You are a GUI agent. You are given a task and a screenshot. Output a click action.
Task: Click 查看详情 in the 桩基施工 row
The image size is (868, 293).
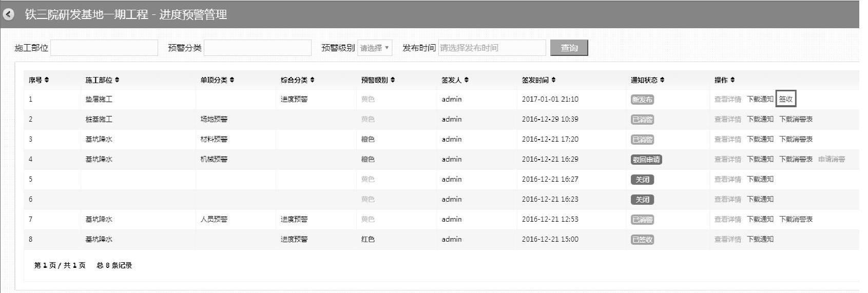pos(728,120)
